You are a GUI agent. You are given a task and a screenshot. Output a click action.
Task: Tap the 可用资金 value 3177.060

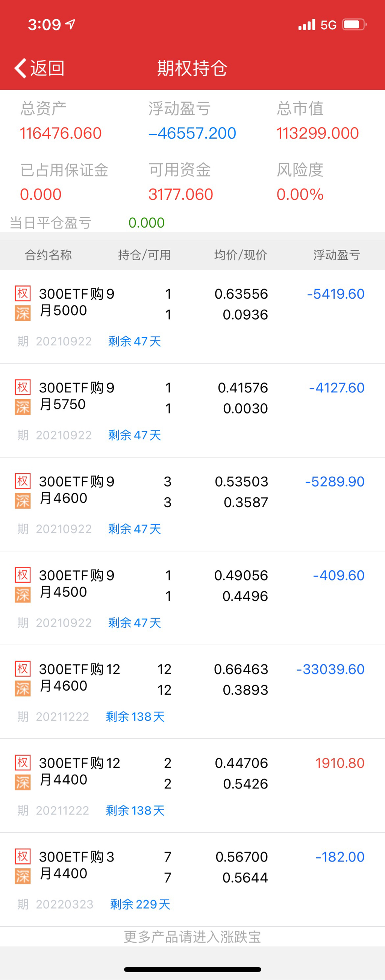pyautogui.click(x=180, y=194)
